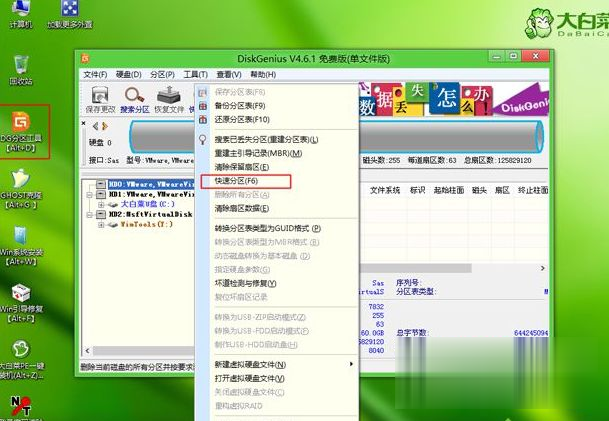Collapse the HD2 tree node
Viewport: 609px width, 421px height.
[90, 214]
